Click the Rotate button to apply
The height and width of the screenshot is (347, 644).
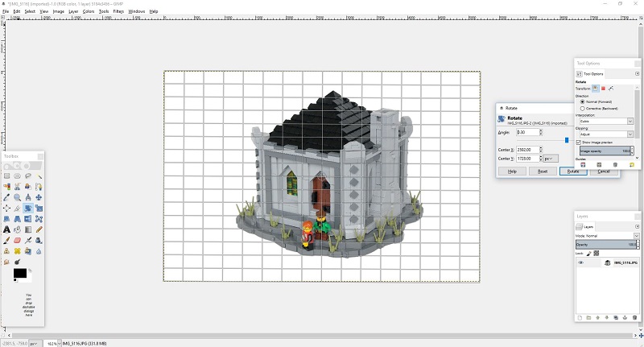click(x=573, y=171)
